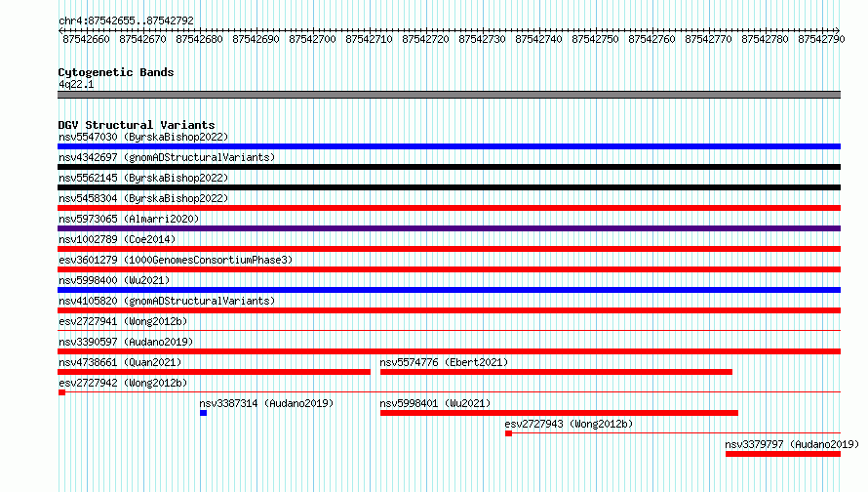868x492 pixels.
Task: Click ruler position 87542790
Action: click(x=821, y=39)
